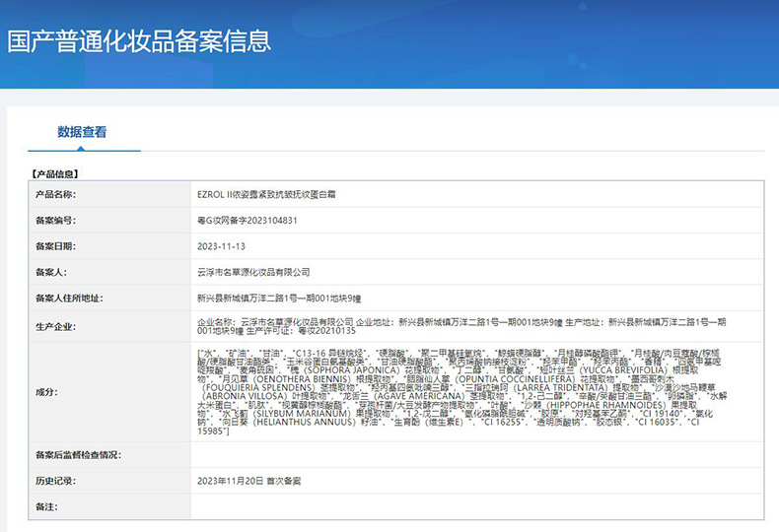The width and height of the screenshot is (779, 532).
Task: Click the 成分 row label
Action: point(45,391)
